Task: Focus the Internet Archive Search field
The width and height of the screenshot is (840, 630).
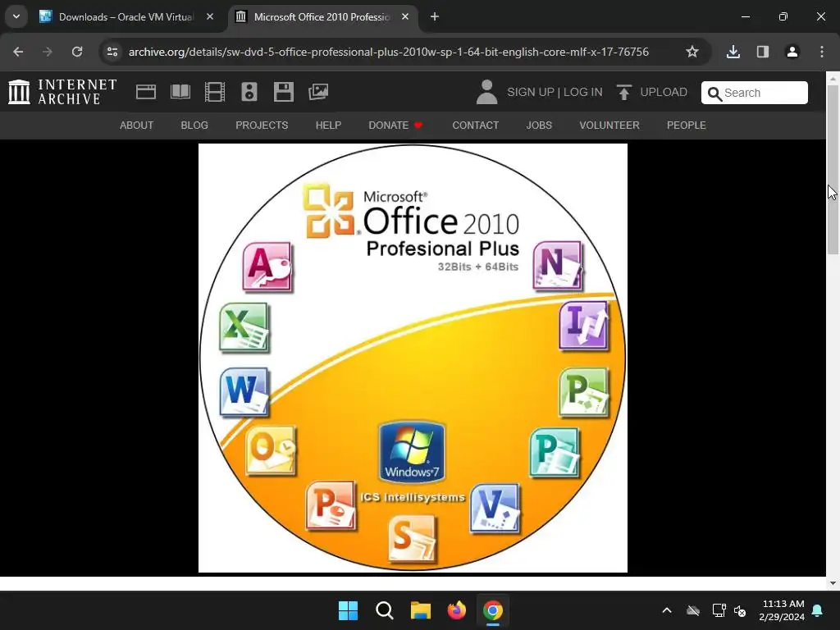Action: pyautogui.click(x=755, y=93)
